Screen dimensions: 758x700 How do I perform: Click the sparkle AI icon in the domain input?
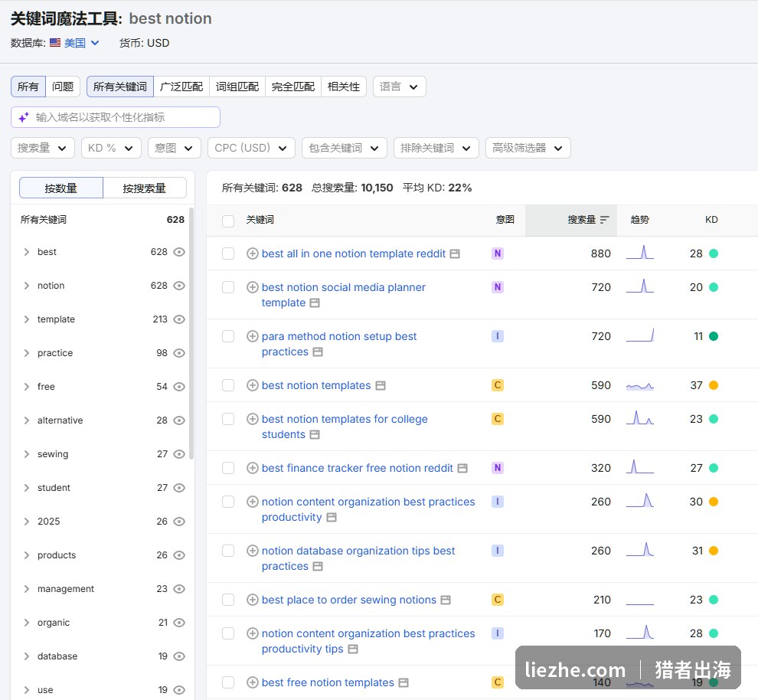click(x=24, y=117)
